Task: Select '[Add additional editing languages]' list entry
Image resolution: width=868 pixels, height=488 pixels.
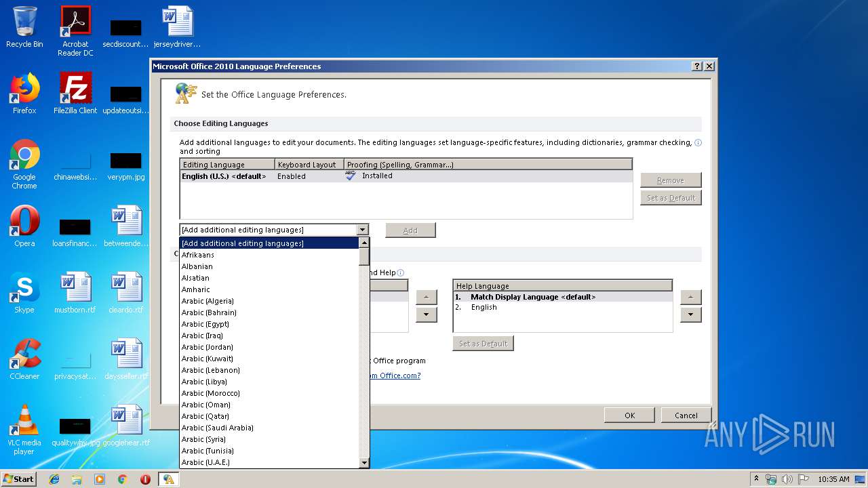Action: [269, 243]
